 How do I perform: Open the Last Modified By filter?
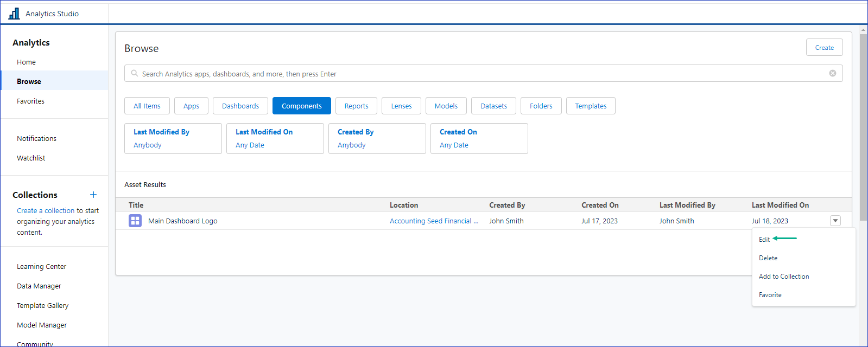pyautogui.click(x=173, y=138)
